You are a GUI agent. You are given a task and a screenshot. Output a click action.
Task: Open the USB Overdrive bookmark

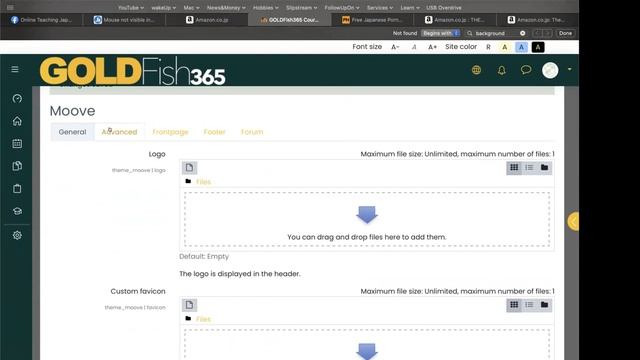click(x=444, y=8)
